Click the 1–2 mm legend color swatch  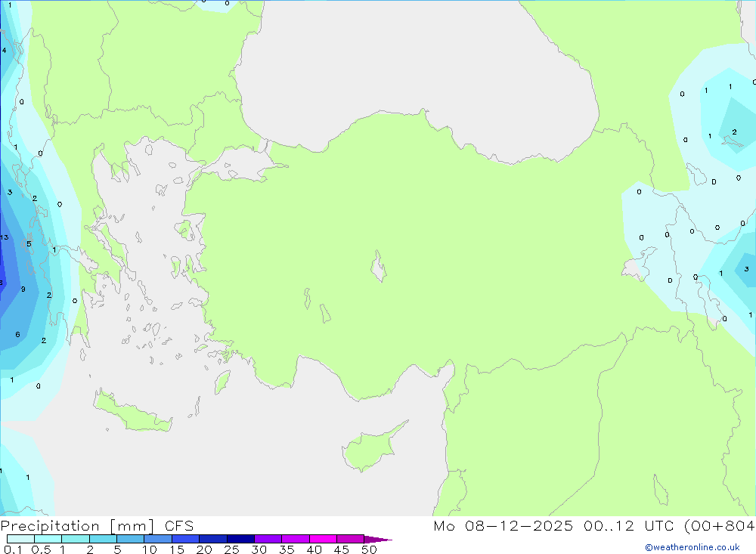76,539
